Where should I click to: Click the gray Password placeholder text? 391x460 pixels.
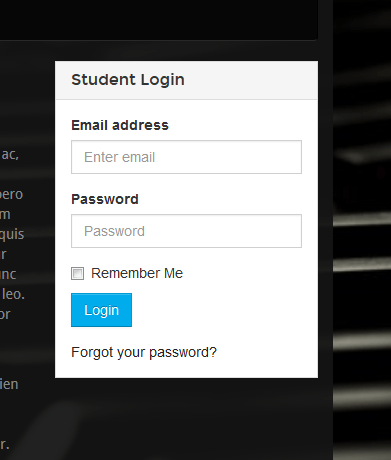[114, 231]
